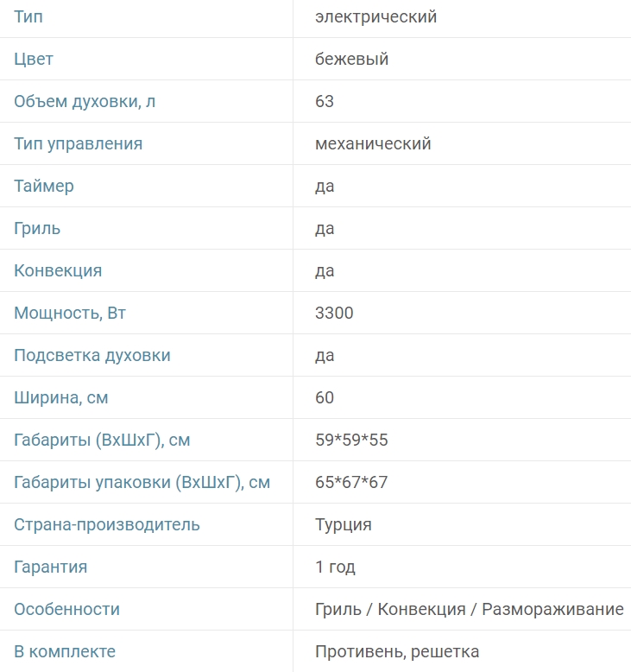Select the power value "3300"

click(334, 314)
